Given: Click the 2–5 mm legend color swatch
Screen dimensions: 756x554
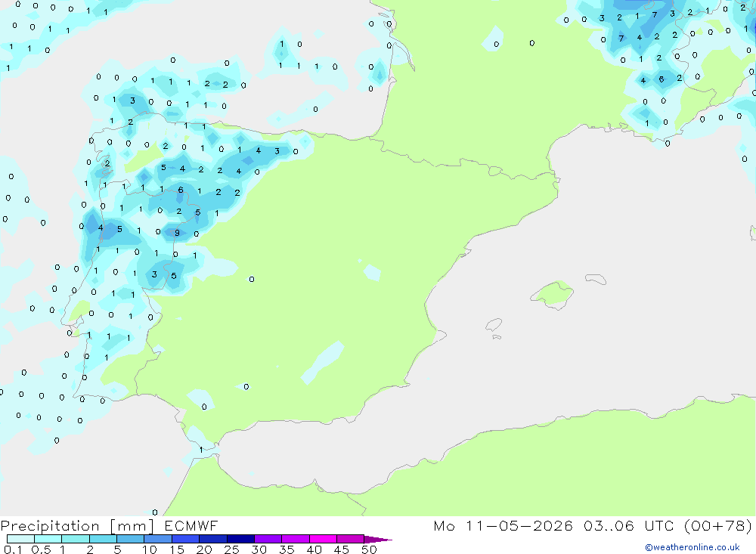Looking at the screenshot, I should pyautogui.click(x=103, y=539).
